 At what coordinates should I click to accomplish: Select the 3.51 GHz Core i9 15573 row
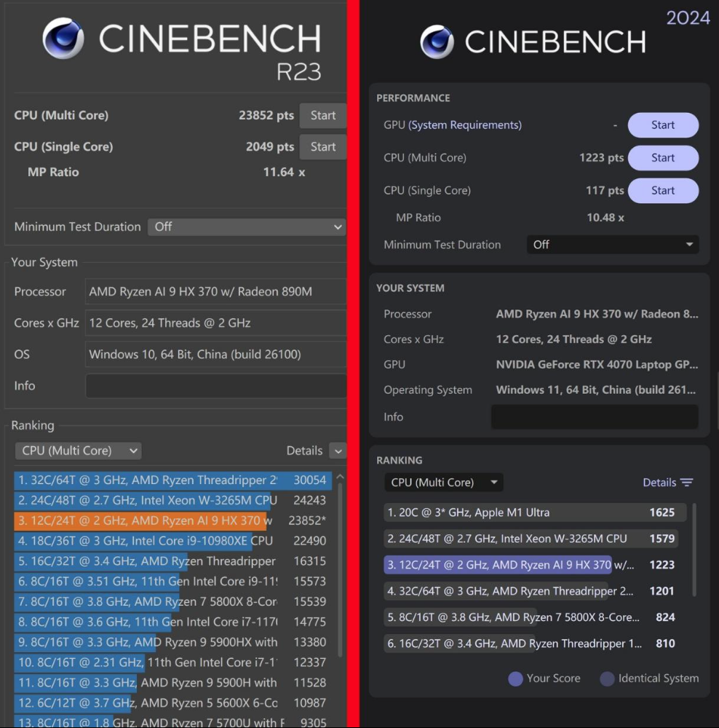tap(172, 581)
